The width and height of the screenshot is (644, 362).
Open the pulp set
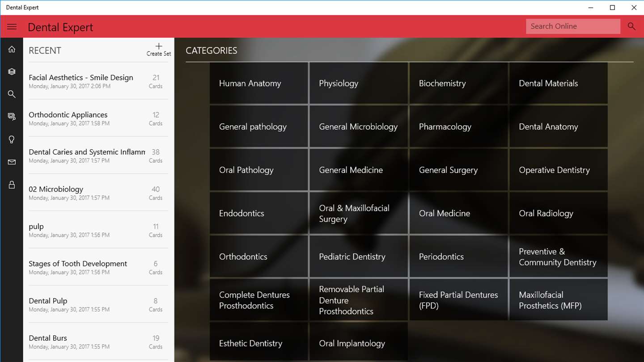coord(98,230)
